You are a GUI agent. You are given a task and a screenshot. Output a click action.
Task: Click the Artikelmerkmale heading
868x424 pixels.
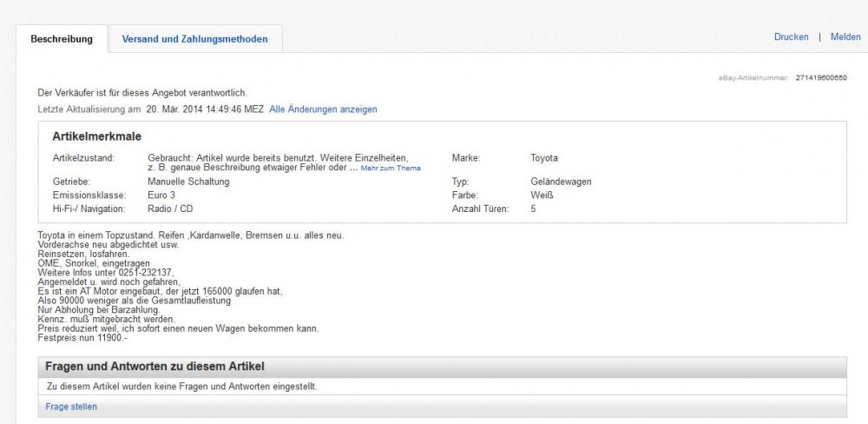click(96, 137)
